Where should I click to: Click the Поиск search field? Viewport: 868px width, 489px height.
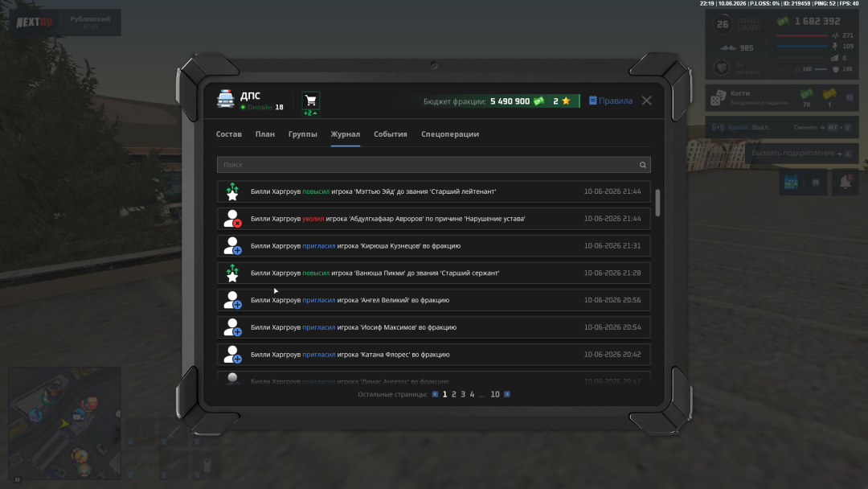[433, 165]
